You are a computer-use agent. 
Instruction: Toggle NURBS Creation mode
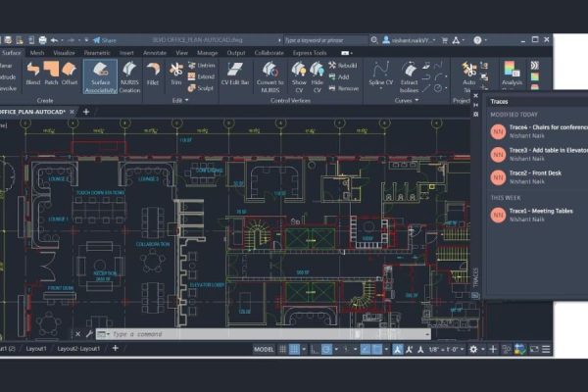[x=130, y=74]
